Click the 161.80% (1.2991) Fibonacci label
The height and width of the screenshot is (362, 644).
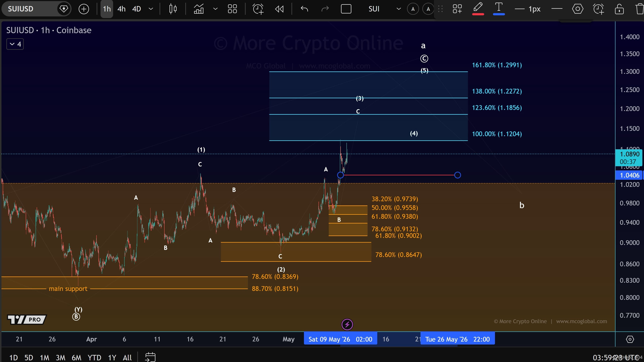point(497,65)
